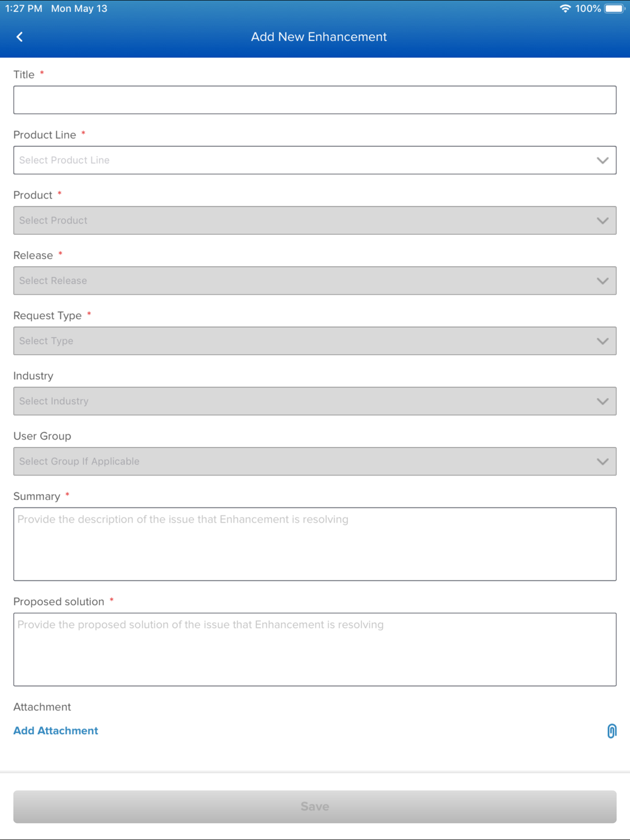630x840 pixels.
Task: Click the User Group chevron arrow
Action: pyautogui.click(x=602, y=462)
